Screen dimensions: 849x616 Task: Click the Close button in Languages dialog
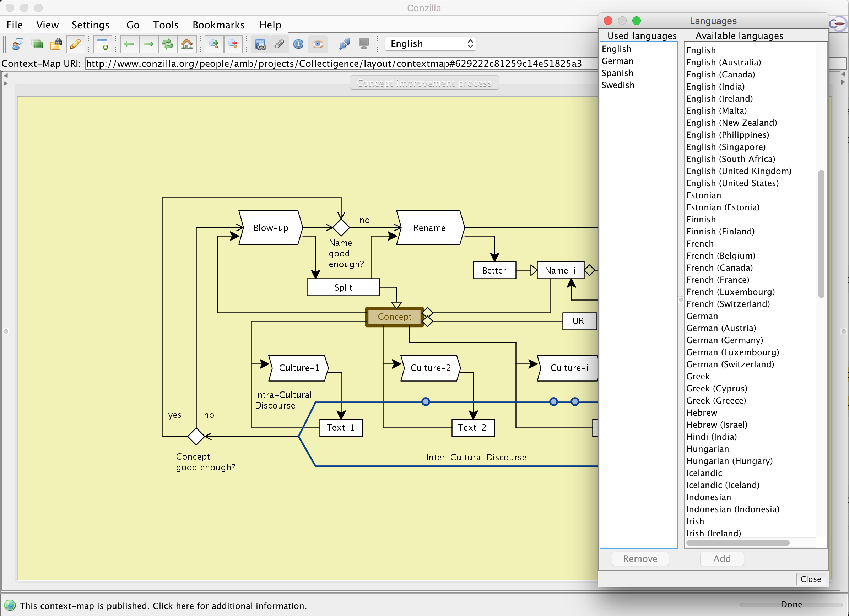tap(810, 579)
